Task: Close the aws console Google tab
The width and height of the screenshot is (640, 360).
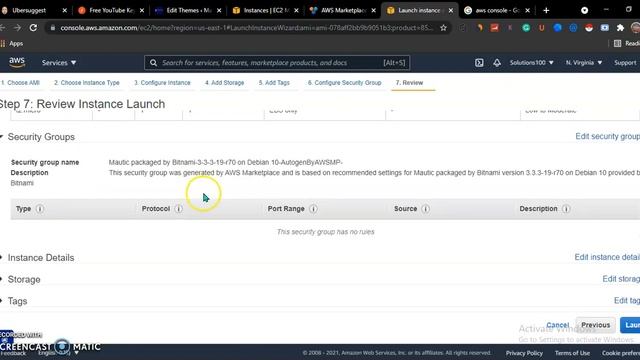Action: click(527, 11)
